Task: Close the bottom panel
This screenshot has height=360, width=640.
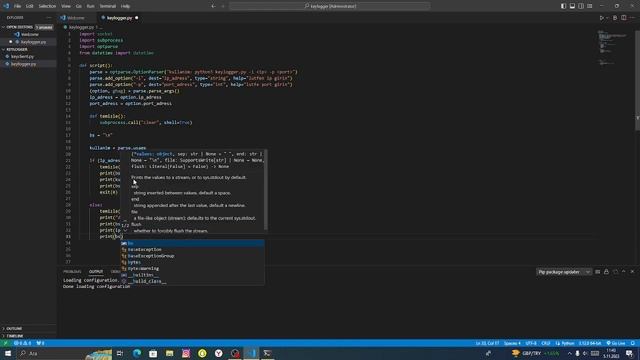Action: 632,272
